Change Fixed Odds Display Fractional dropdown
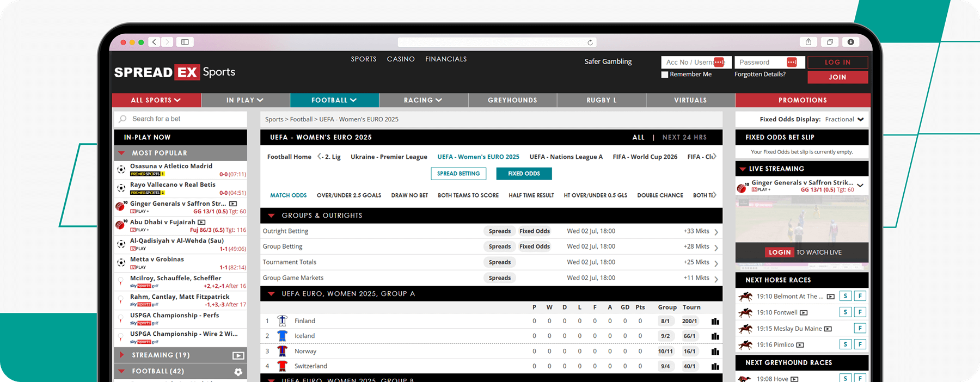The height and width of the screenshot is (382, 980). pyautogui.click(x=844, y=119)
